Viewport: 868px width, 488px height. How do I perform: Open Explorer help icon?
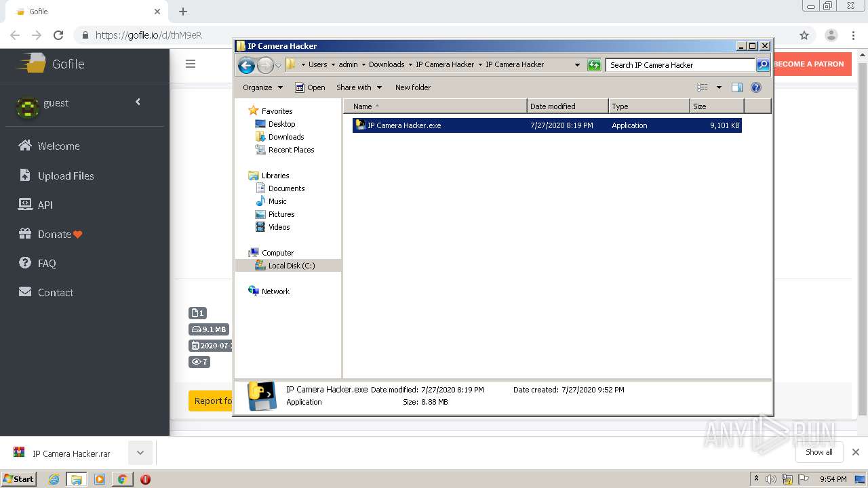[x=756, y=87]
